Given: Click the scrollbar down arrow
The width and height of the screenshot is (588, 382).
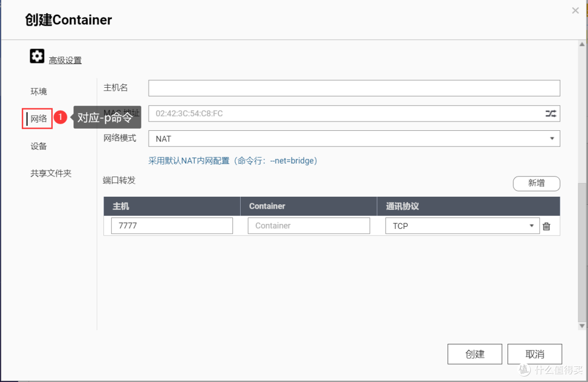Looking at the screenshot, I should 582,326.
